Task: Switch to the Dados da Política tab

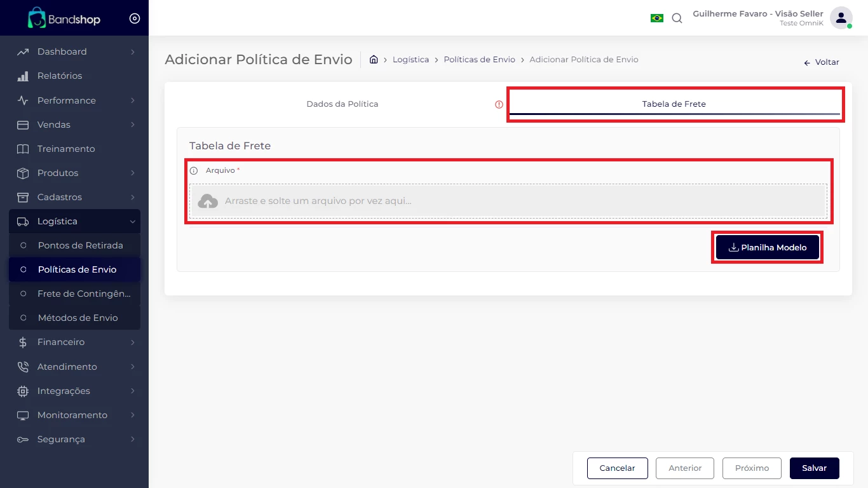Action: click(342, 104)
